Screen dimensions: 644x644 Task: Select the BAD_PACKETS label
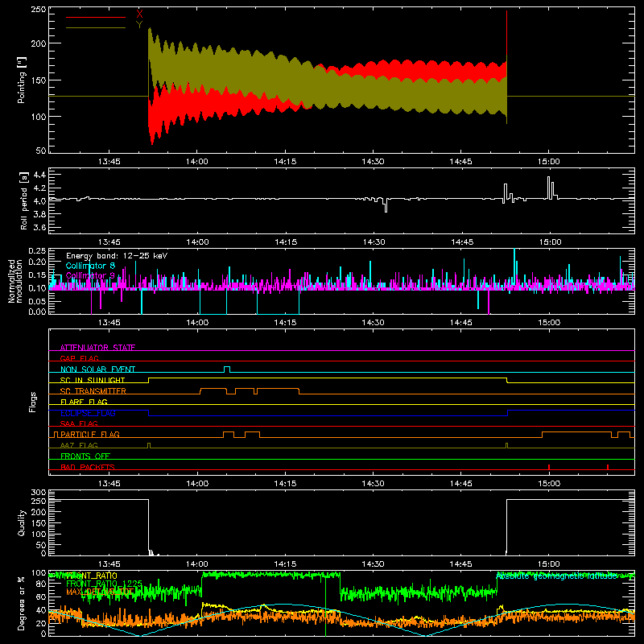tap(88, 467)
